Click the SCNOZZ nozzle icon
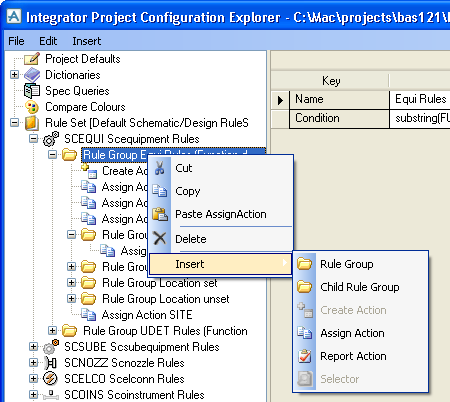This screenshot has height=402, width=450. pyautogui.click(x=51, y=363)
